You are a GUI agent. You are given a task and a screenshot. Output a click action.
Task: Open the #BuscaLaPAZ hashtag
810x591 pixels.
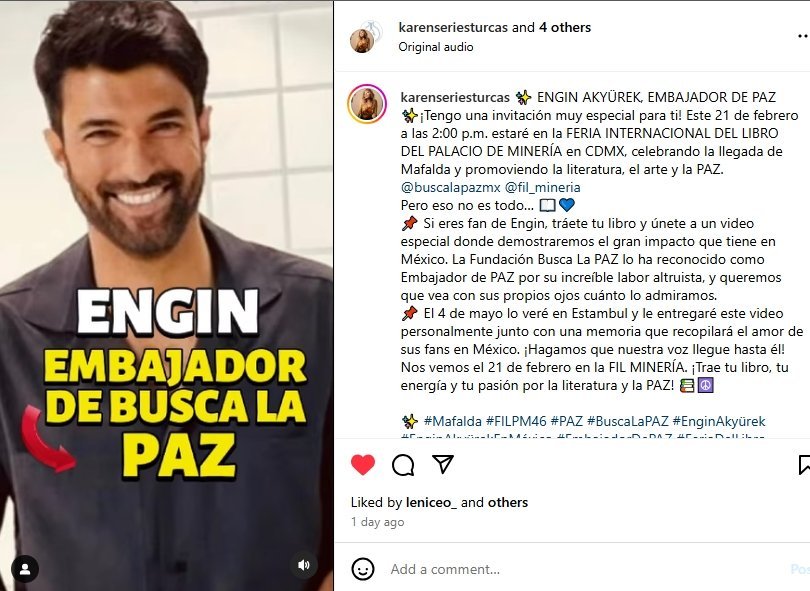tap(628, 421)
